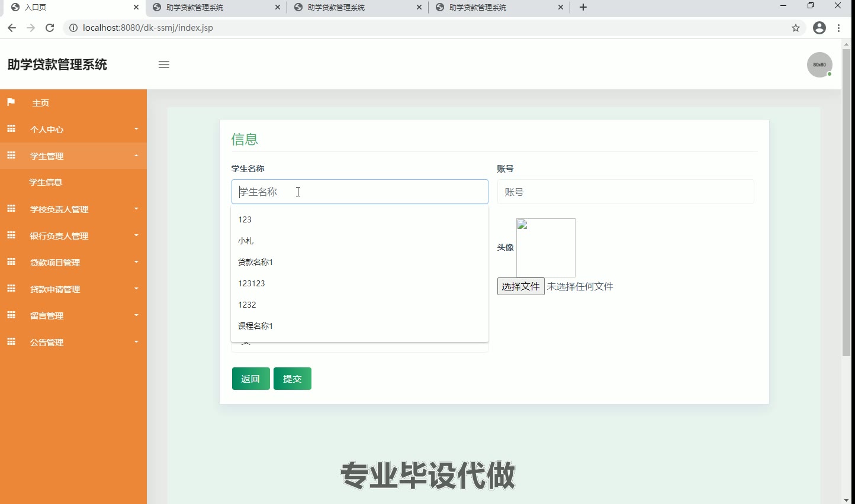Click the grid icon beside 银行负责人管理
The image size is (855, 504).
pyautogui.click(x=11, y=235)
